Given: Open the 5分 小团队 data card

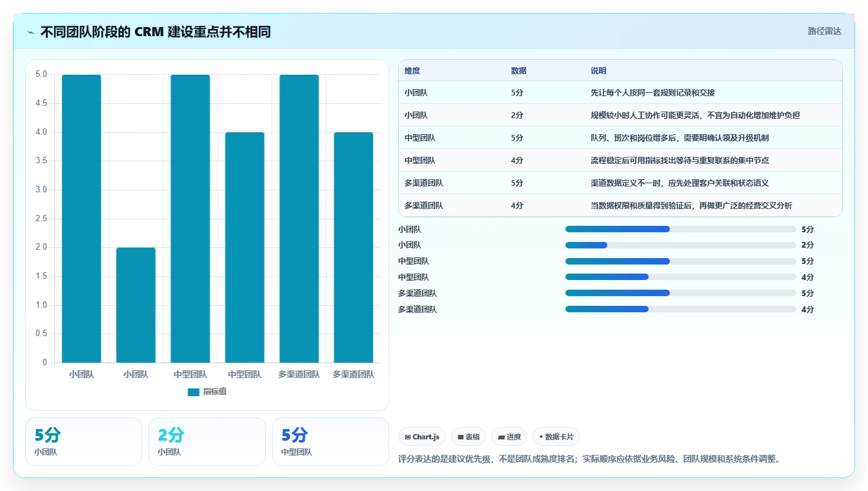Looking at the screenshot, I should [x=83, y=441].
